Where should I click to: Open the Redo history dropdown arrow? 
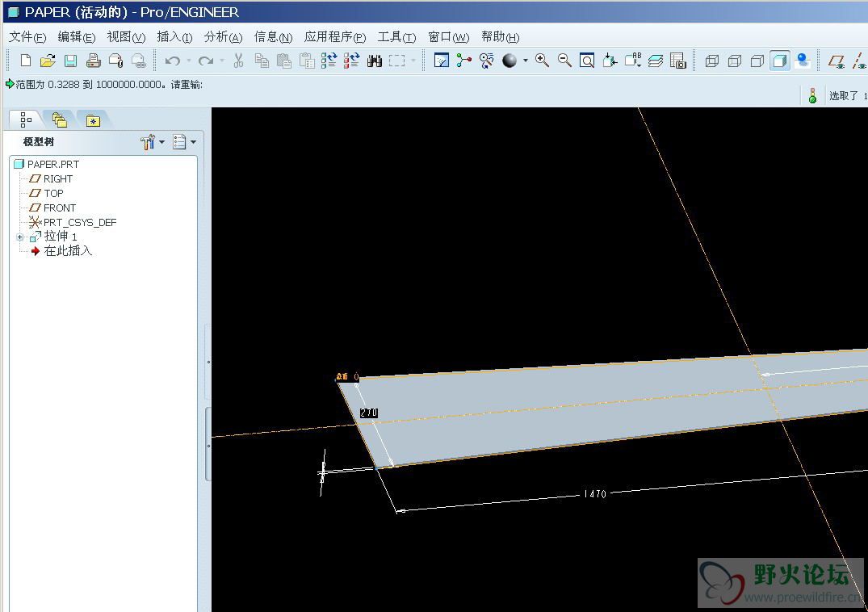point(222,61)
